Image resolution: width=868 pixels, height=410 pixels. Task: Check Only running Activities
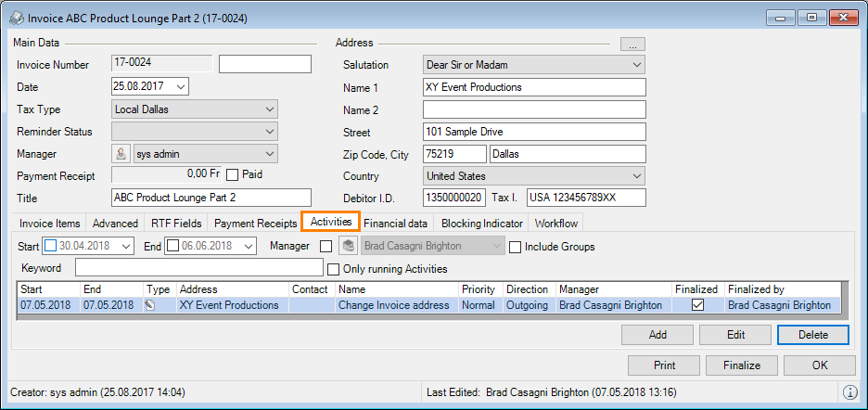(334, 269)
